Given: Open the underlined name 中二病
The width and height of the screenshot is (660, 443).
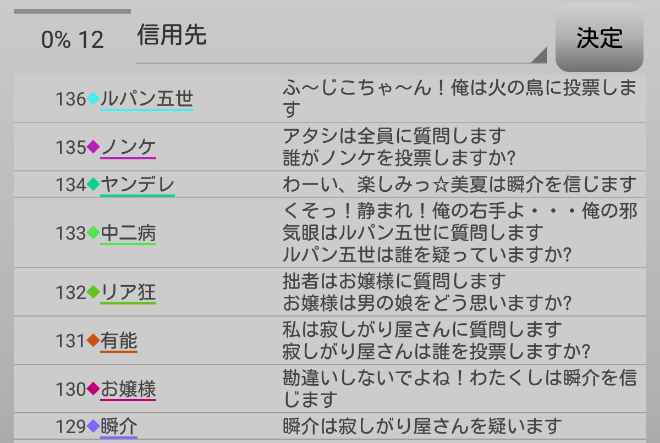Looking at the screenshot, I should (x=128, y=233).
